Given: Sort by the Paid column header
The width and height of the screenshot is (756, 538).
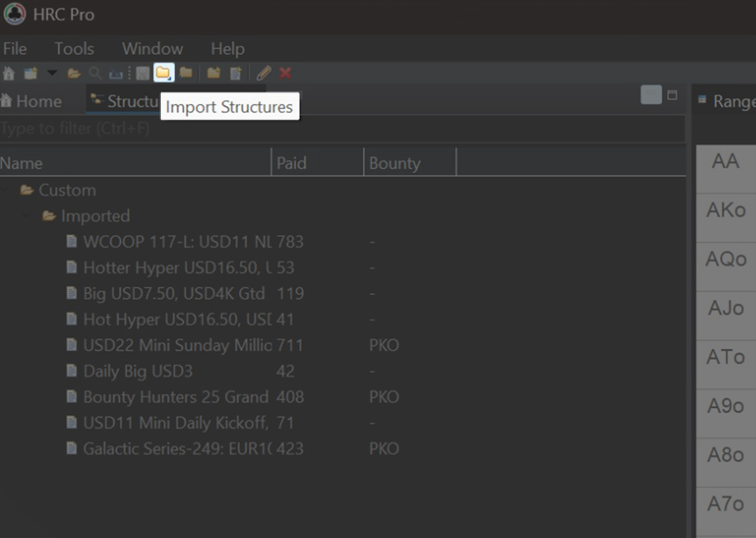Looking at the screenshot, I should (x=317, y=163).
